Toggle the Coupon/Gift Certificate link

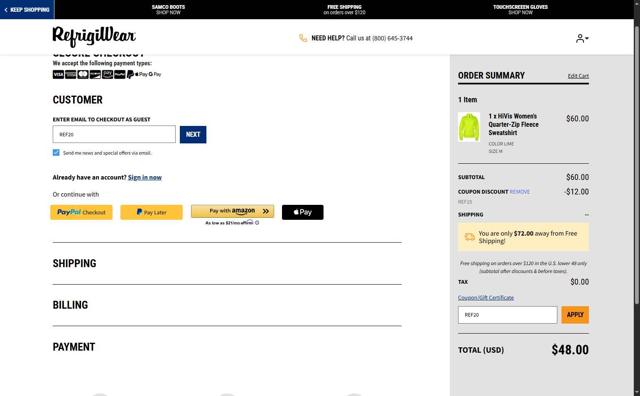pyautogui.click(x=486, y=298)
